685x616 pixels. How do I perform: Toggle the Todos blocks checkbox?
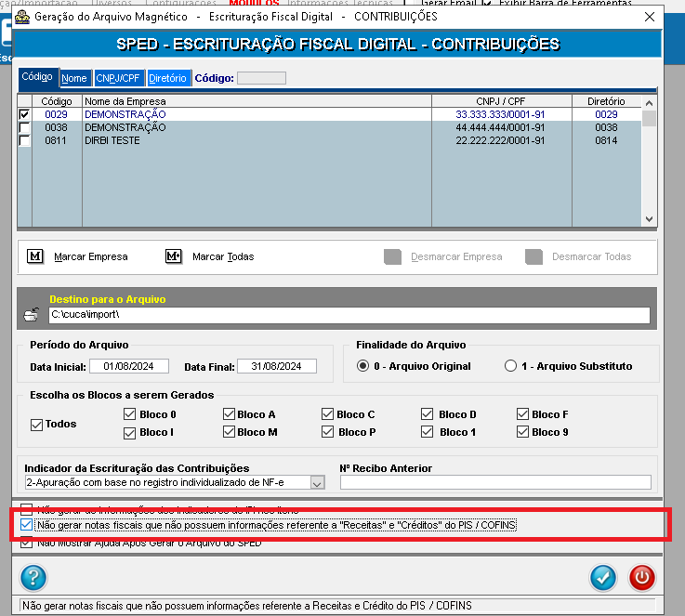coord(36,425)
